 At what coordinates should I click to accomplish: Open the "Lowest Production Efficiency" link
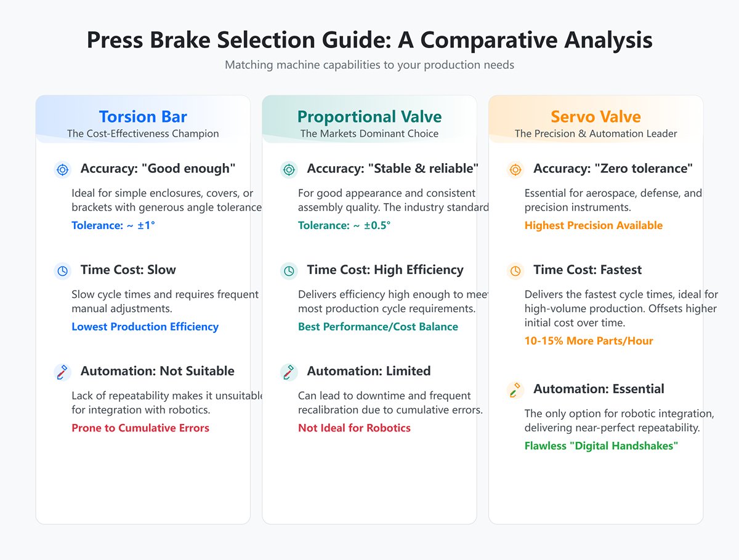click(145, 327)
